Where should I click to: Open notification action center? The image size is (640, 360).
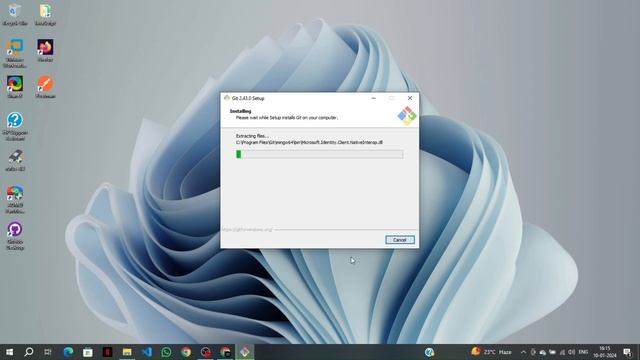pos(627,352)
